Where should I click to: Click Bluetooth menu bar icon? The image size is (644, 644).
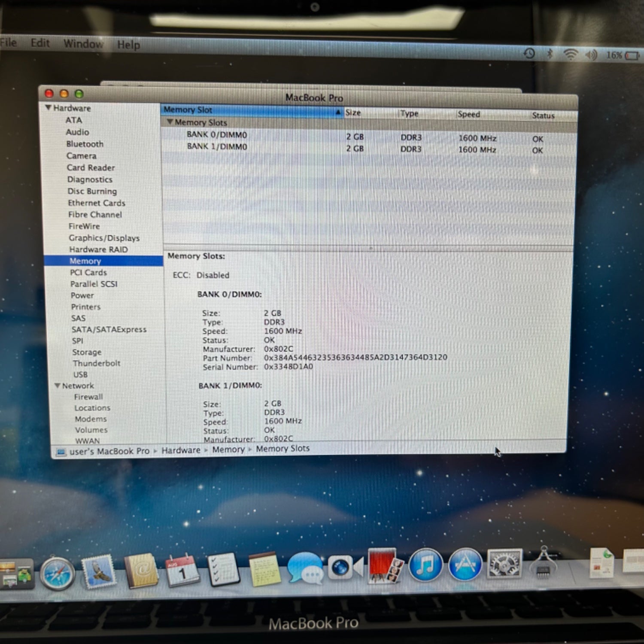(x=550, y=54)
